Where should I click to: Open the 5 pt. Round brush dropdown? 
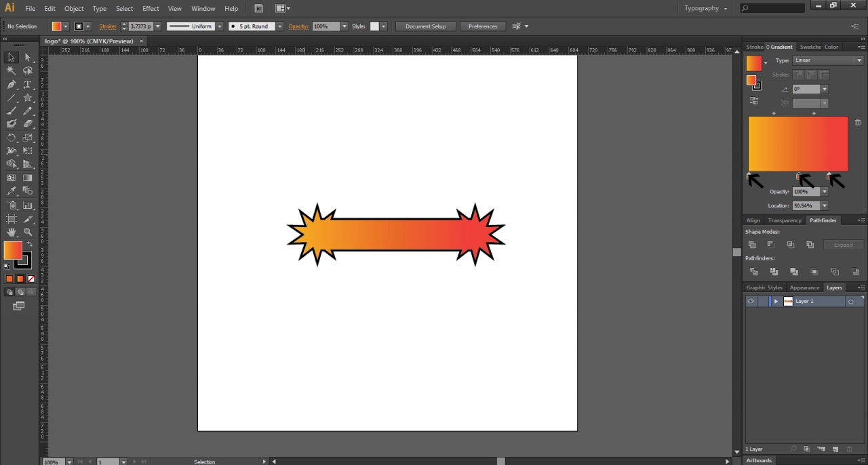[x=280, y=26]
